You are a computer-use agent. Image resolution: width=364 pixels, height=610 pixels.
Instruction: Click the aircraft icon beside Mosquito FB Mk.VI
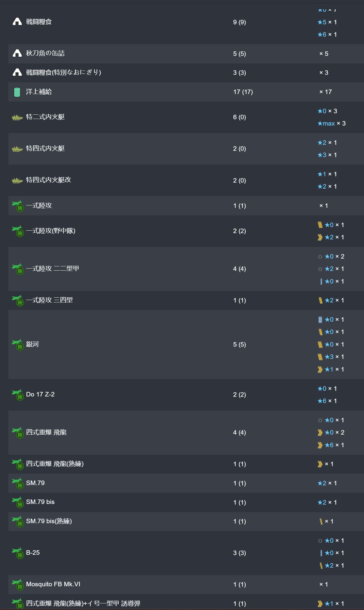(18, 584)
